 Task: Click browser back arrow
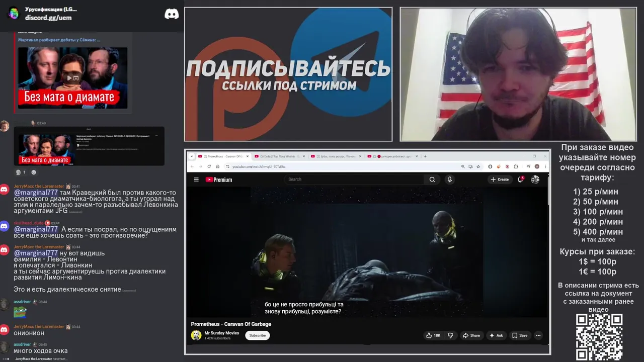[192, 166]
